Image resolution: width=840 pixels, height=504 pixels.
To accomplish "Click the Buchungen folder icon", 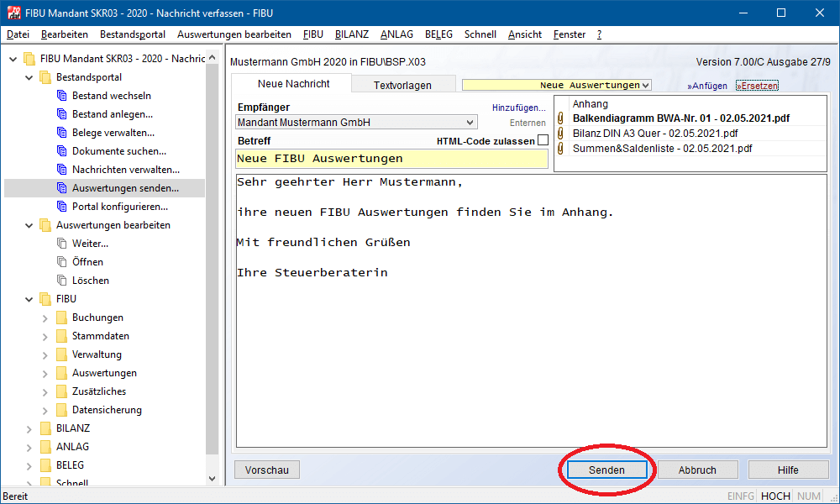I will click(61, 318).
